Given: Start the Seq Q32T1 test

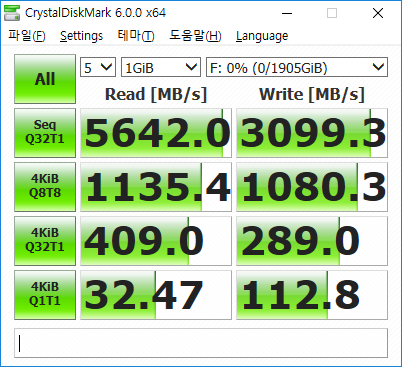Looking at the screenshot, I should [x=45, y=133].
